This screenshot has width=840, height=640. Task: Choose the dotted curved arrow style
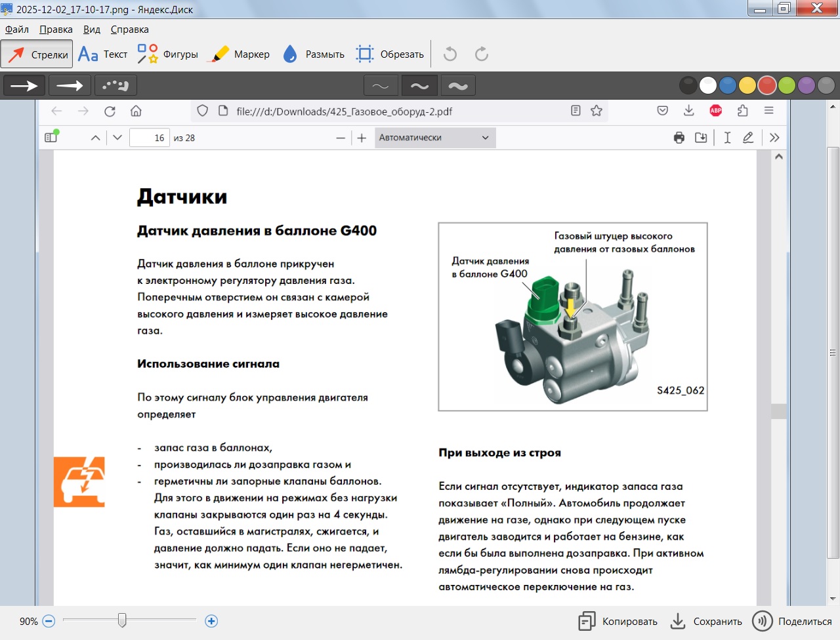115,85
